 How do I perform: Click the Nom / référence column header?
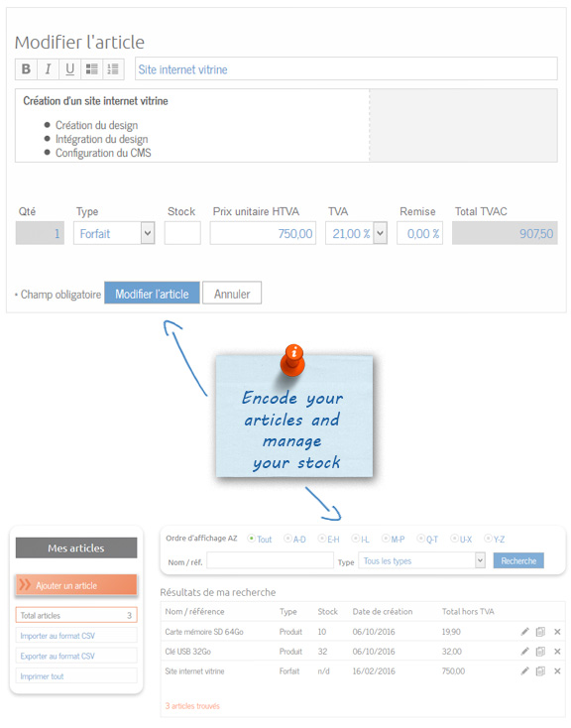coord(194,612)
